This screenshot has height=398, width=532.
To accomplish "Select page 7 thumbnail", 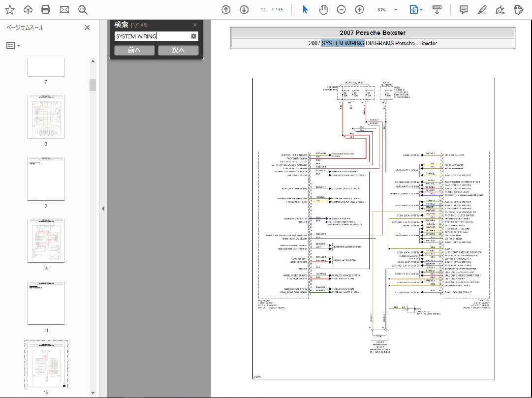I will (x=46, y=66).
